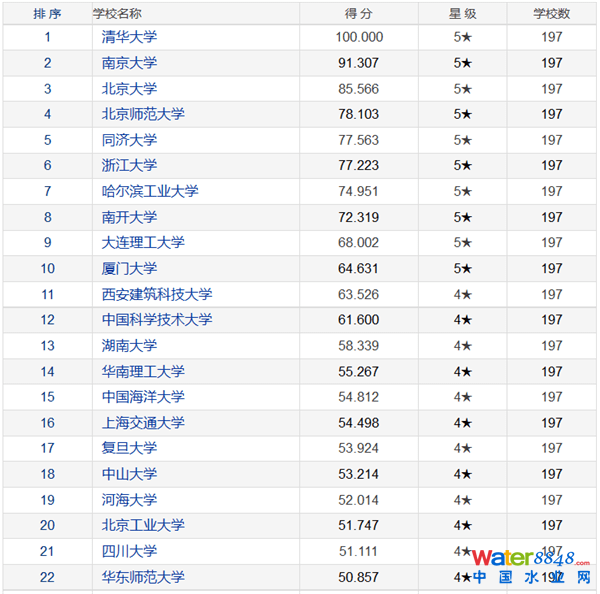Click the 4★ rating in 西安建筑科技大学 row

463,294
